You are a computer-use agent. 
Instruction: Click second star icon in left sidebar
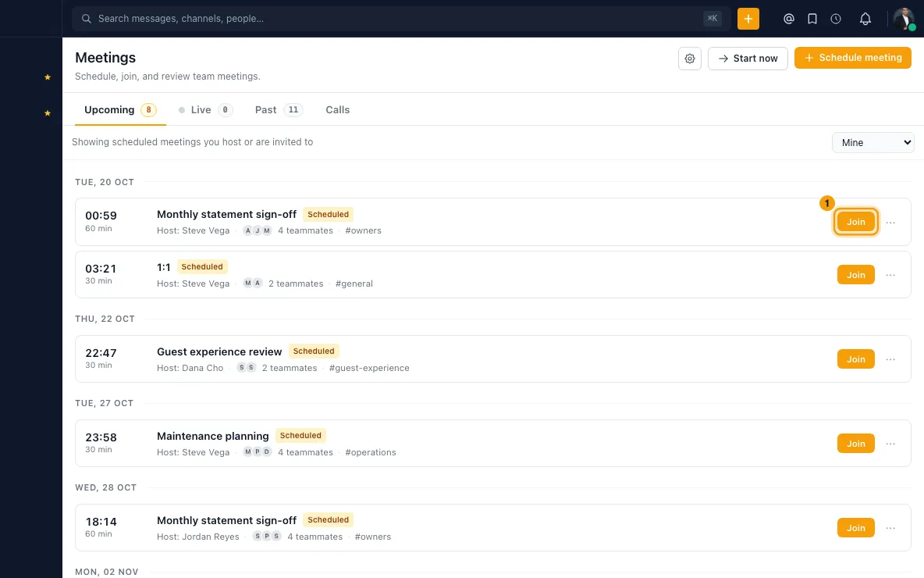pos(48,113)
